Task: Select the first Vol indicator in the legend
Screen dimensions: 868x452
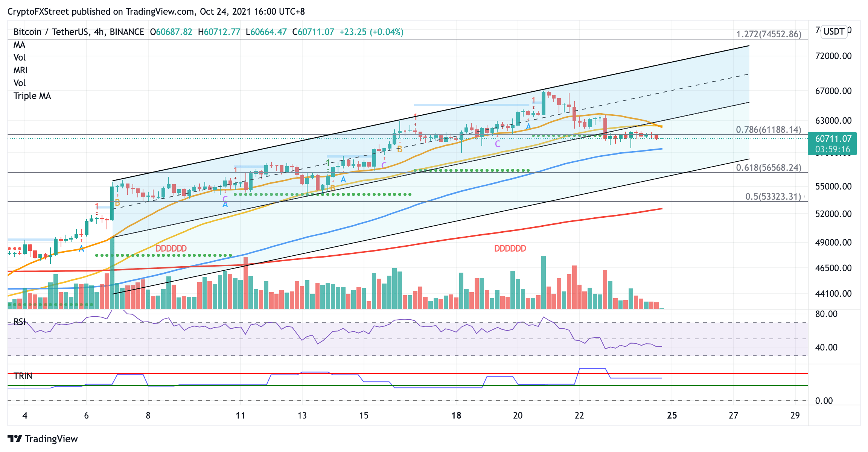Action: 19,58
